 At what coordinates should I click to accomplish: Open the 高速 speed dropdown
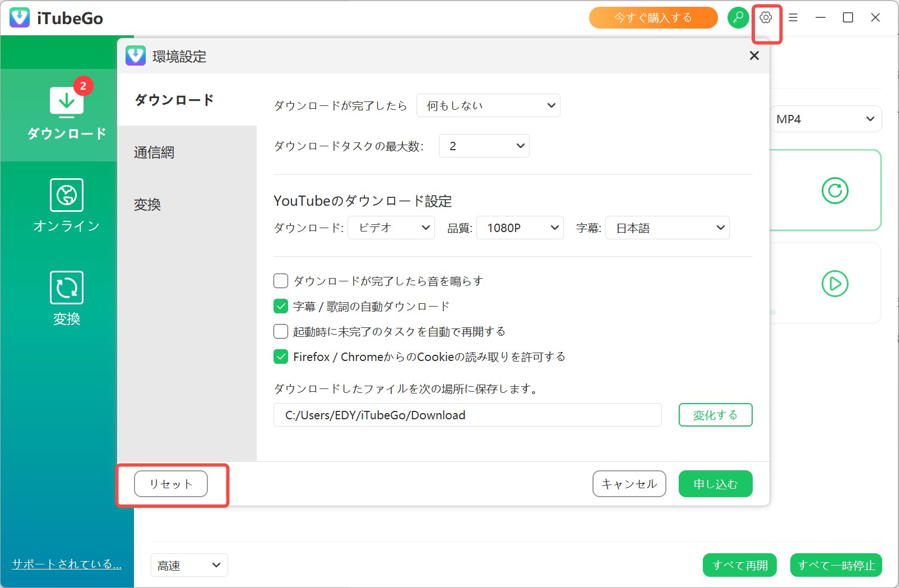189,565
